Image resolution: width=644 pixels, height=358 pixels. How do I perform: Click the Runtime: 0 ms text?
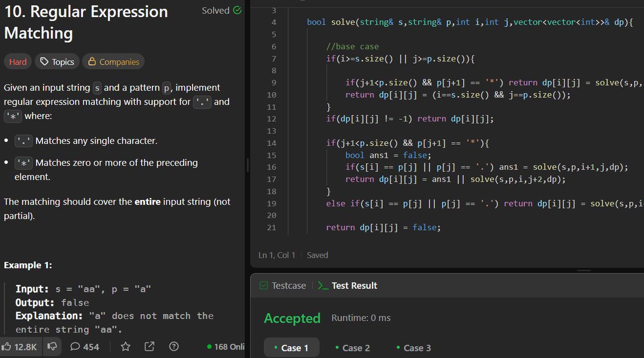(x=361, y=318)
